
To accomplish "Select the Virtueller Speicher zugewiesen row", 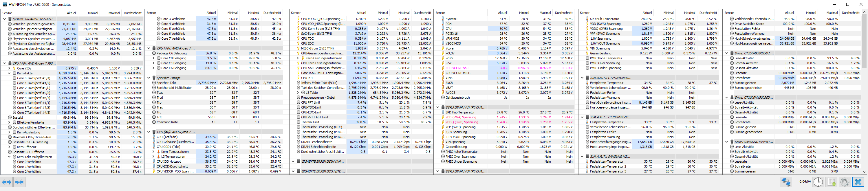I will click(x=72, y=24).
